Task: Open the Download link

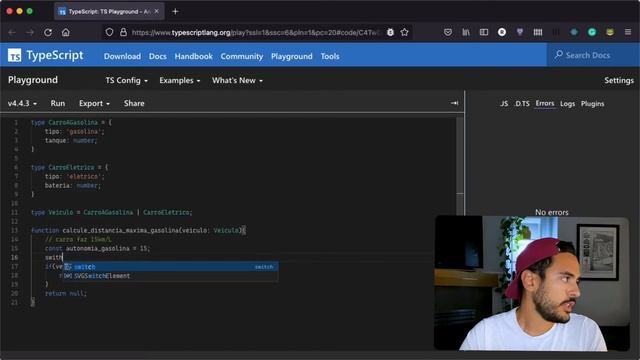Action: click(x=122, y=56)
